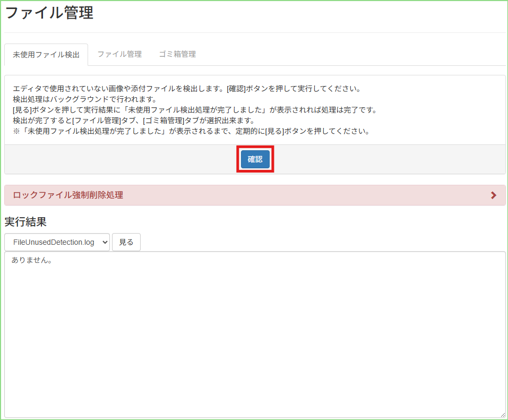The height and width of the screenshot is (420, 508).
Task: Click the ありません。 text in the results box
Action: point(31,260)
